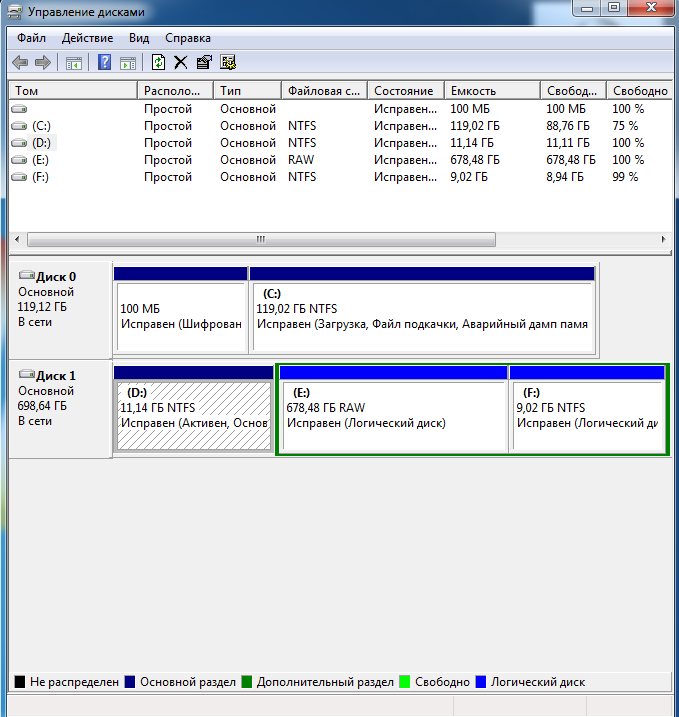679x717 pixels.
Task: Click the disk settings wizard toolbar icon
Action: click(228, 62)
